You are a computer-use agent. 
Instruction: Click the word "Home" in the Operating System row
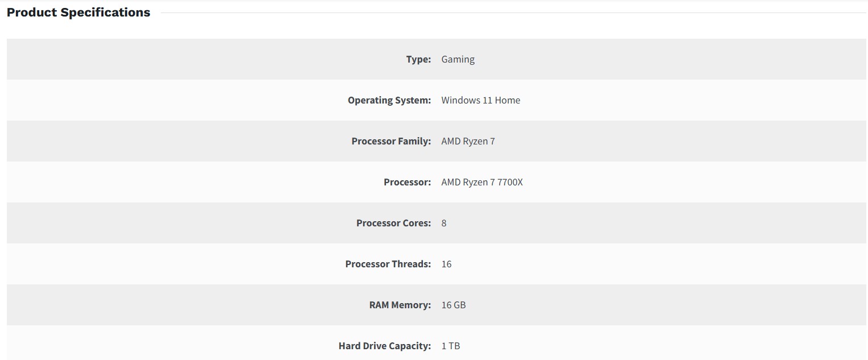pyautogui.click(x=508, y=100)
